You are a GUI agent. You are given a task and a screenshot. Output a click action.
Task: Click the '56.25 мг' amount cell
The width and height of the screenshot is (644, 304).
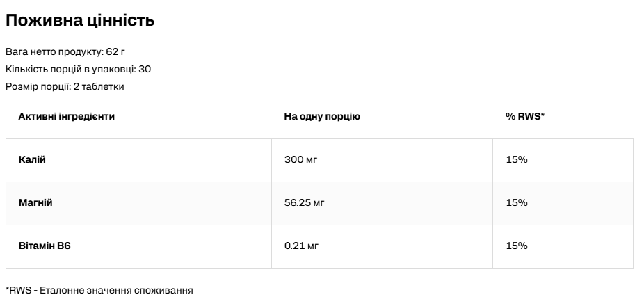point(305,203)
